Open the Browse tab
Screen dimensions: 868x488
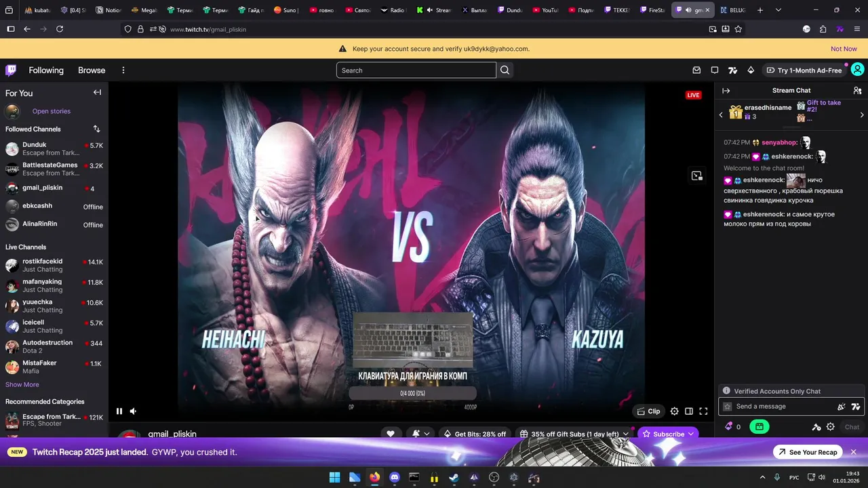point(92,70)
